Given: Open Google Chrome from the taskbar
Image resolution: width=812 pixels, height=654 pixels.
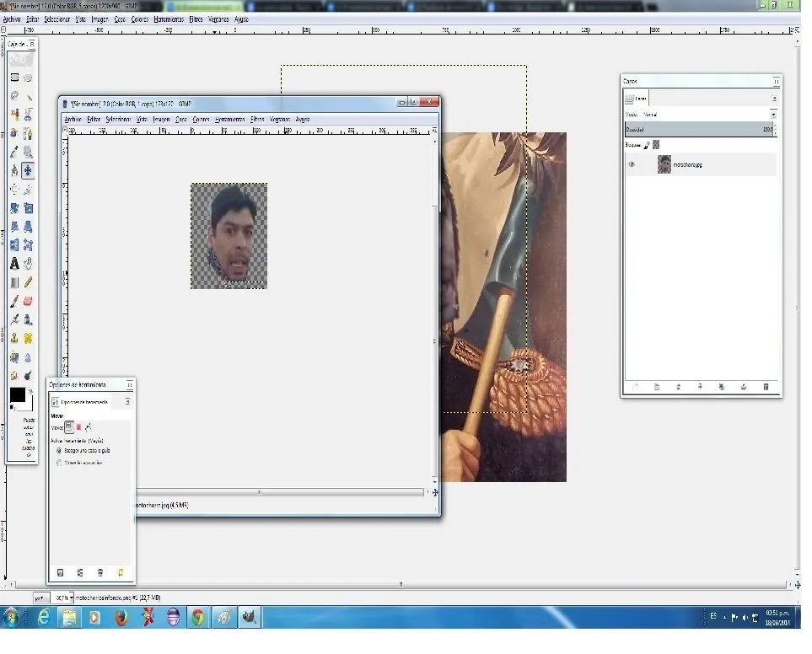Looking at the screenshot, I should 197,618.
